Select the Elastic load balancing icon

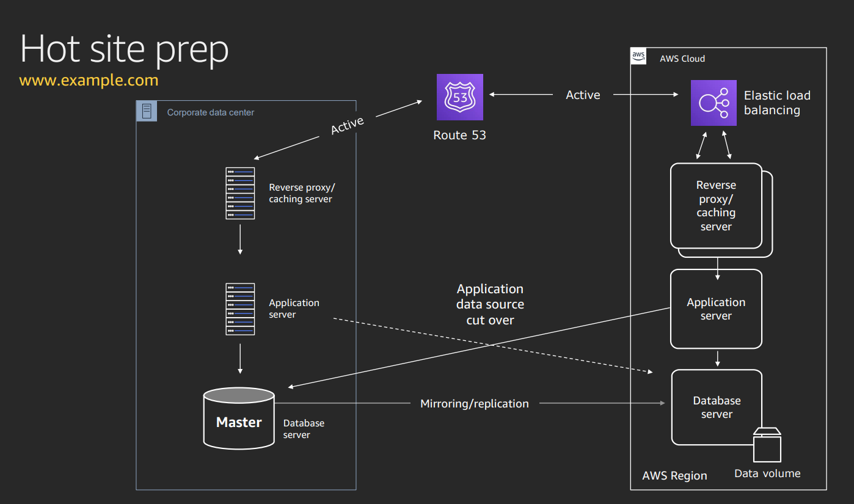[x=713, y=103]
